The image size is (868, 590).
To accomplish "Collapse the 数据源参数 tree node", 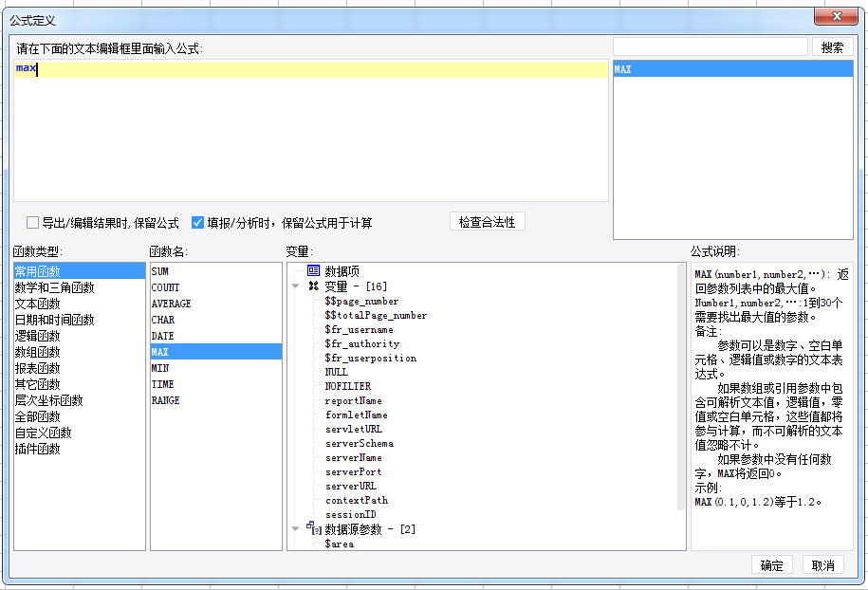I will pos(296,528).
